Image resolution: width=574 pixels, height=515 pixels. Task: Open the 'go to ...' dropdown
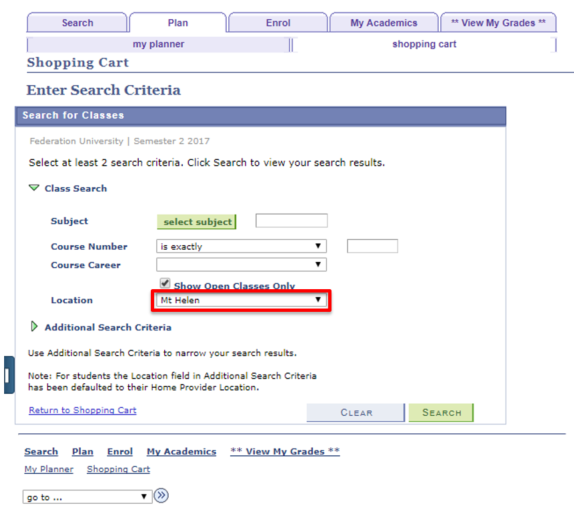click(87, 497)
